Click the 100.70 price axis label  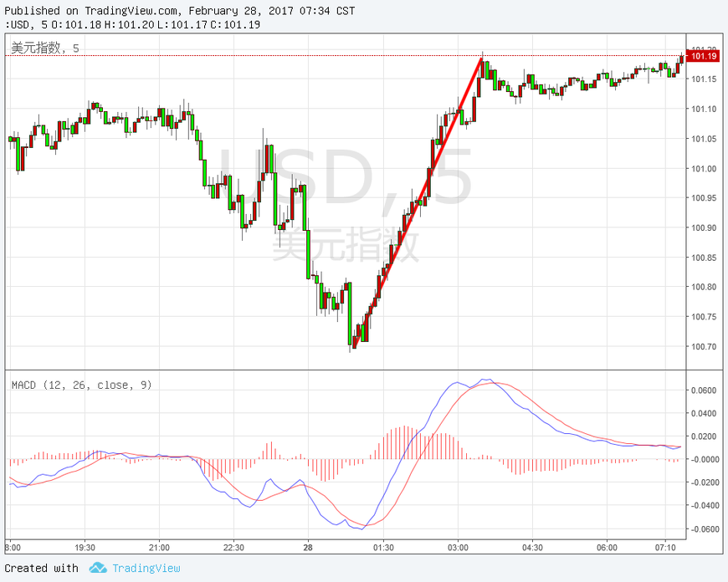point(704,346)
